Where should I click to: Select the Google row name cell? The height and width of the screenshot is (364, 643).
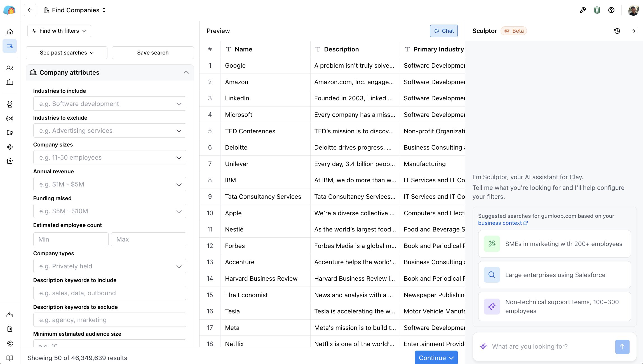(x=266, y=66)
